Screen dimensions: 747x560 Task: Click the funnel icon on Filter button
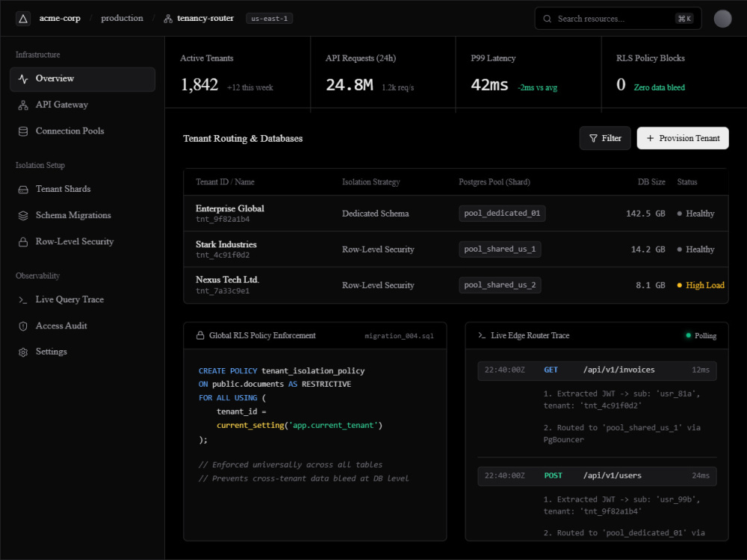tap(593, 138)
